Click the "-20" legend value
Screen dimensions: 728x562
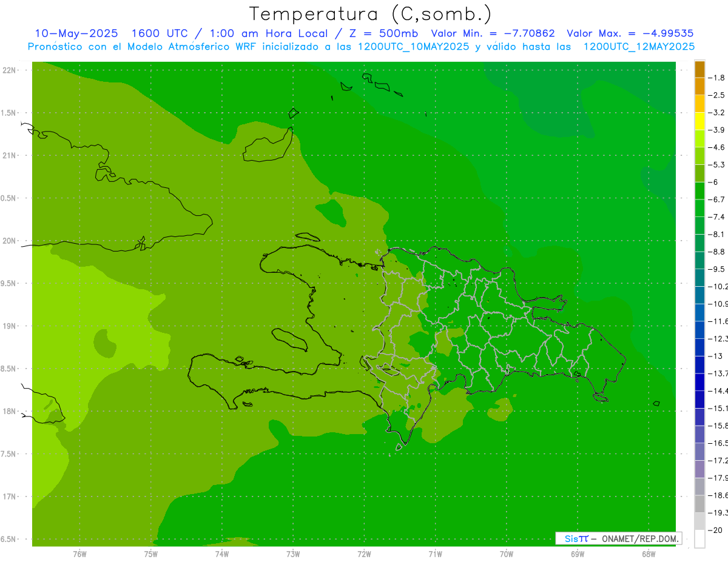[x=715, y=530]
